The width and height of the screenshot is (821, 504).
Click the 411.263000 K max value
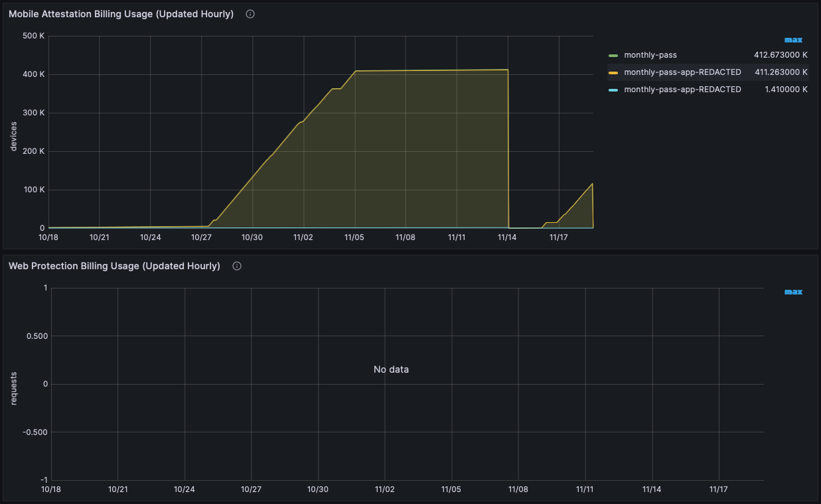tap(781, 72)
